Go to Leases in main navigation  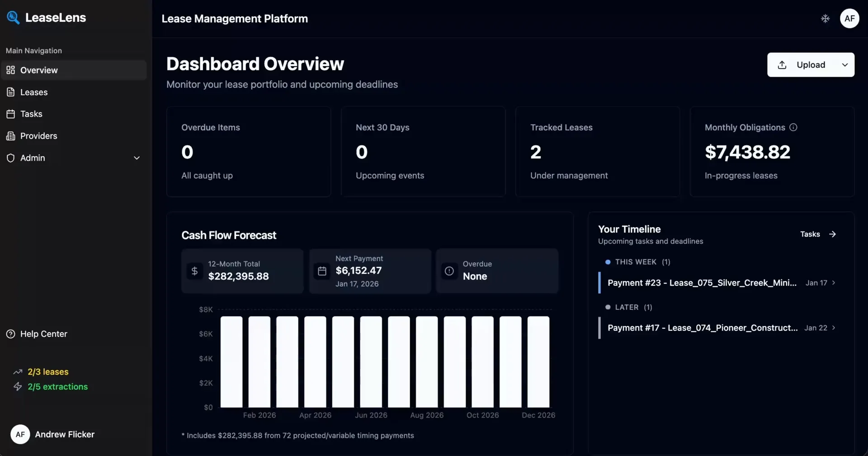click(34, 92)
